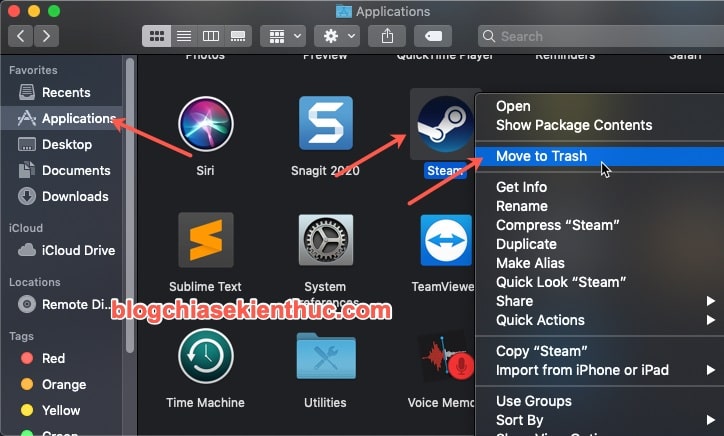Choose Rename in context menu
The height and width of the screenshot is (436, 724).
point(599,206)
